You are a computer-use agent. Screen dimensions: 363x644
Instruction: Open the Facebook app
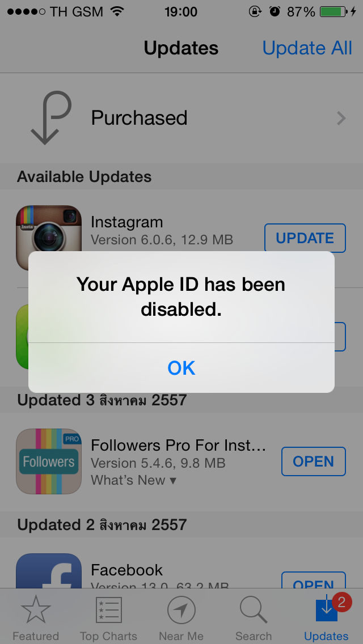[313, 580]
